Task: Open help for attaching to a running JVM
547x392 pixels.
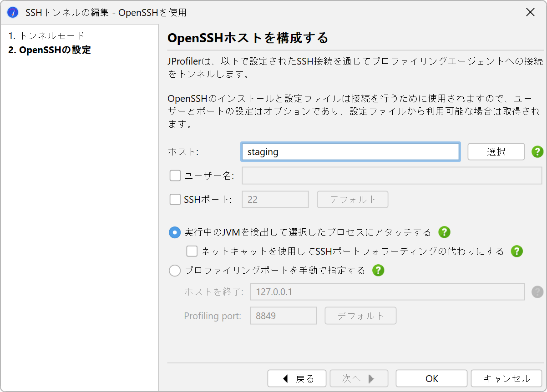Action: click(444, 232)
